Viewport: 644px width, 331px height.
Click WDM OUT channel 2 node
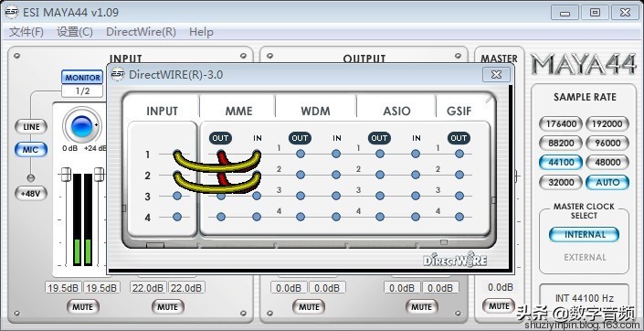pyautogui.click(x=301, y=175)
